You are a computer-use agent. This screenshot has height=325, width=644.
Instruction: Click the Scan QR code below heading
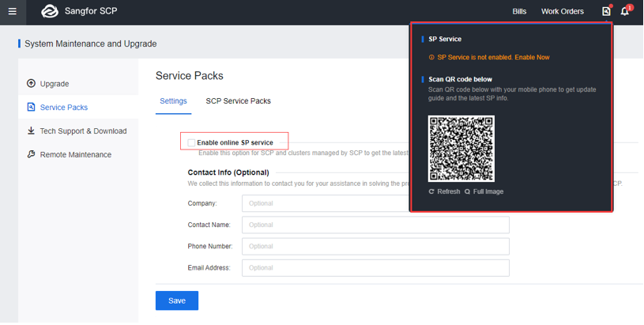(x=460, y=79)
